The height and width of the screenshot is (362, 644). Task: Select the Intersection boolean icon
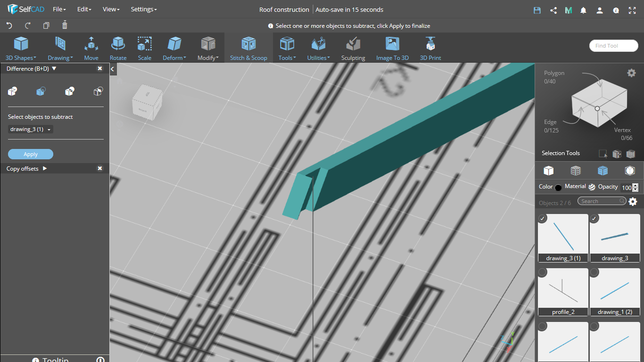point(70,91)
